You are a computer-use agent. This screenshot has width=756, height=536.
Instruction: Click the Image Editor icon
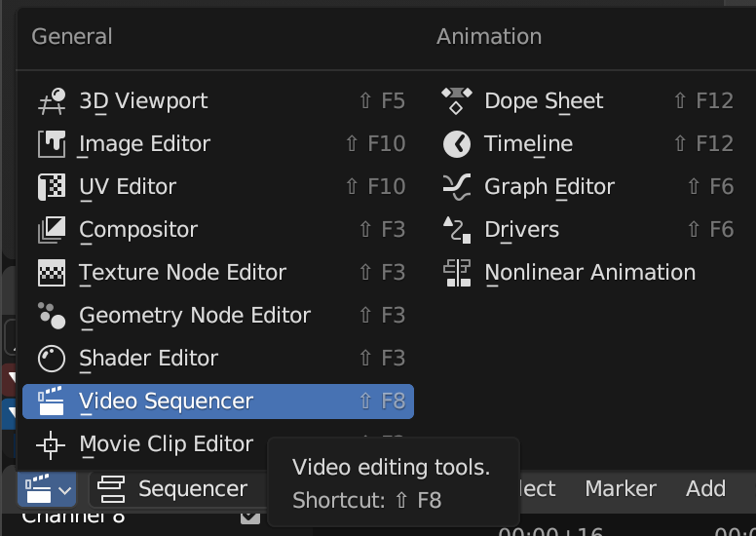(x=52, y=144)
